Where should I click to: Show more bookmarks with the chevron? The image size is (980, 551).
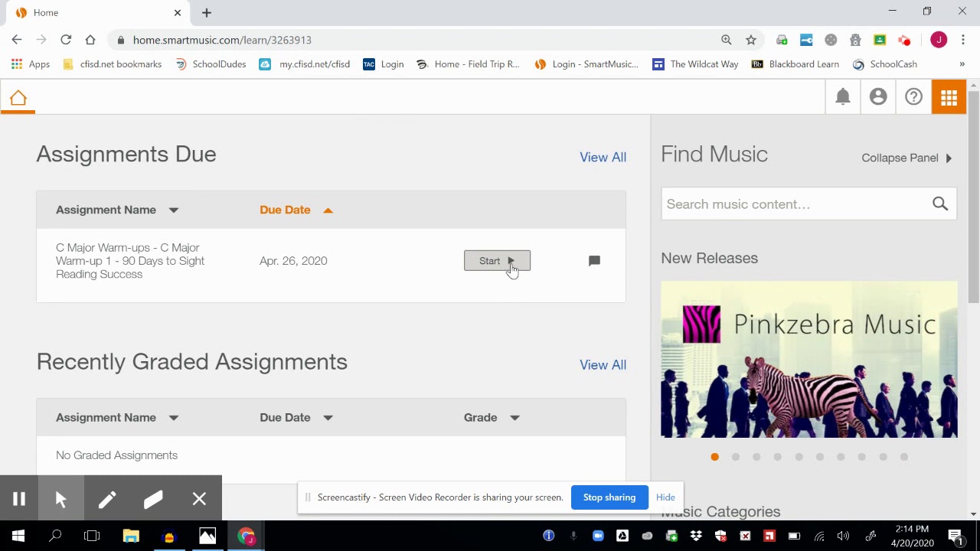pos(962,64)
